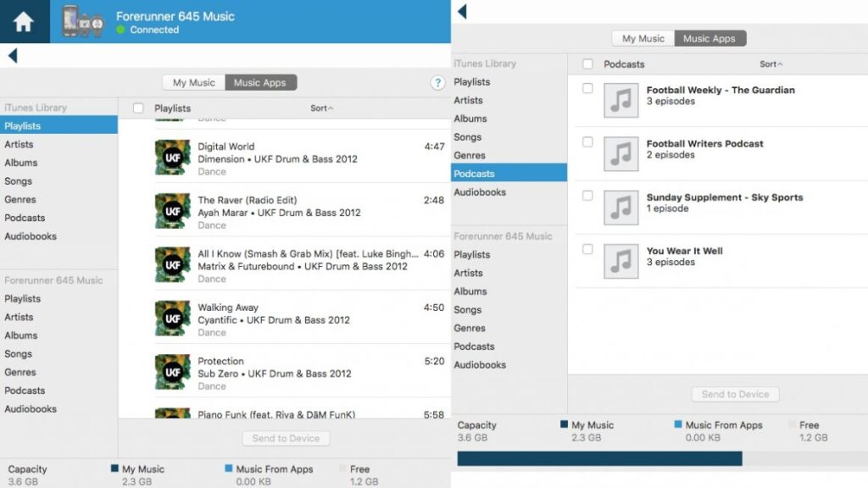Click Football Weekly podcast music note icon
The image size is (868, 488).
pyautogui.click(x=620, y=100)
